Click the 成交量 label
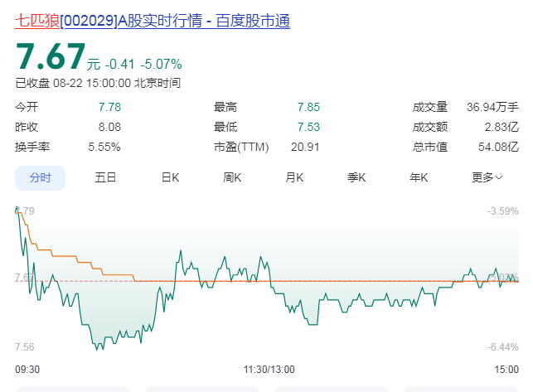Image resolution: width=533 pixels, height=392 pixels. point(430,107)
